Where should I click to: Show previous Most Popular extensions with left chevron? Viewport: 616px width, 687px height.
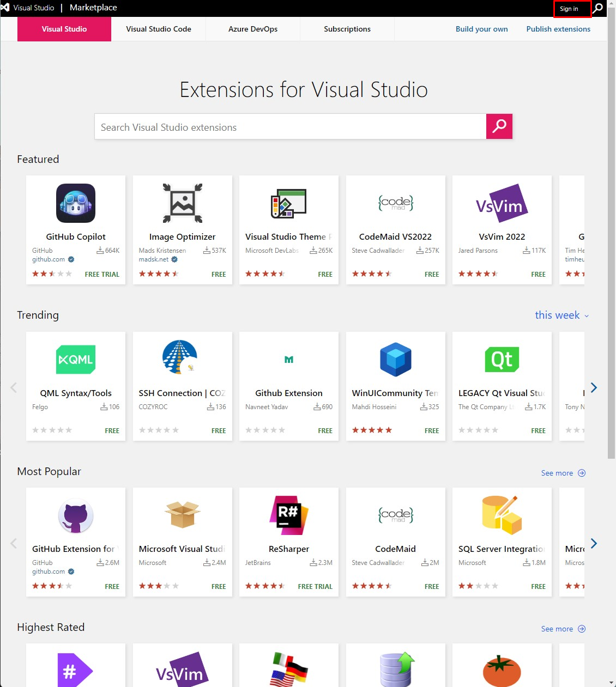point(14,543)
